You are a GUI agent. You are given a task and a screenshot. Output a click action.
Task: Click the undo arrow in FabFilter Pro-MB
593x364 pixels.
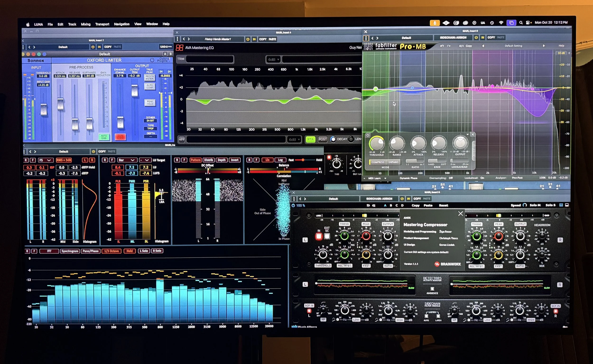pos(442,46)
